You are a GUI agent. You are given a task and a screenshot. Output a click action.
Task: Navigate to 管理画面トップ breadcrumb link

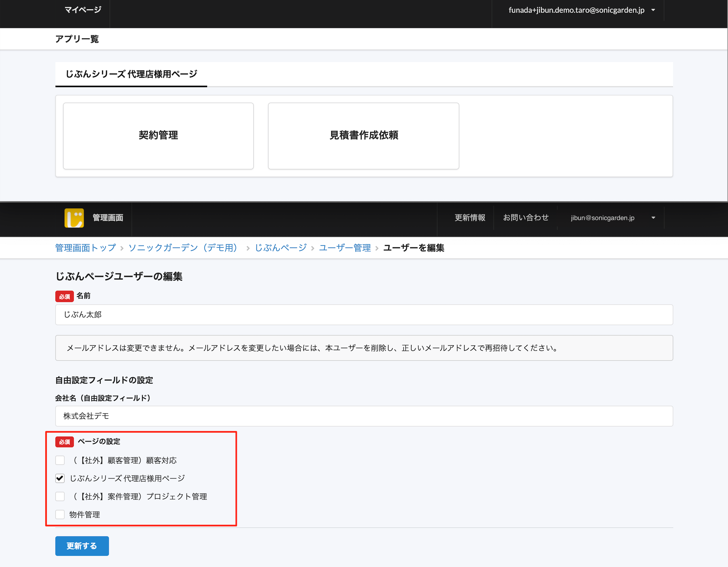pyautogui.click(x=85, y=248)
